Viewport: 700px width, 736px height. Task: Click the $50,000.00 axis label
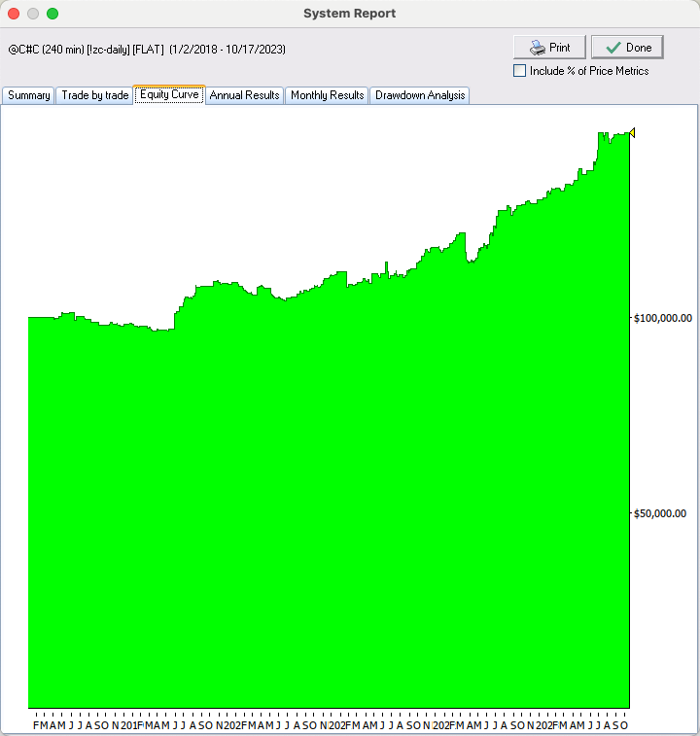point(660,513)
